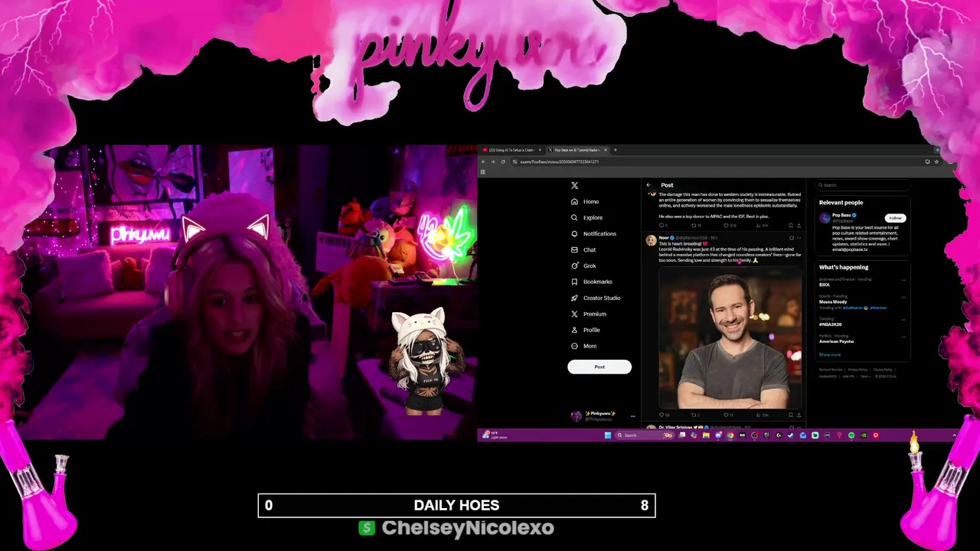Open the photo in Noor's tweet
980x551 pixels.
pyautogui.click(x=730, y=337)
